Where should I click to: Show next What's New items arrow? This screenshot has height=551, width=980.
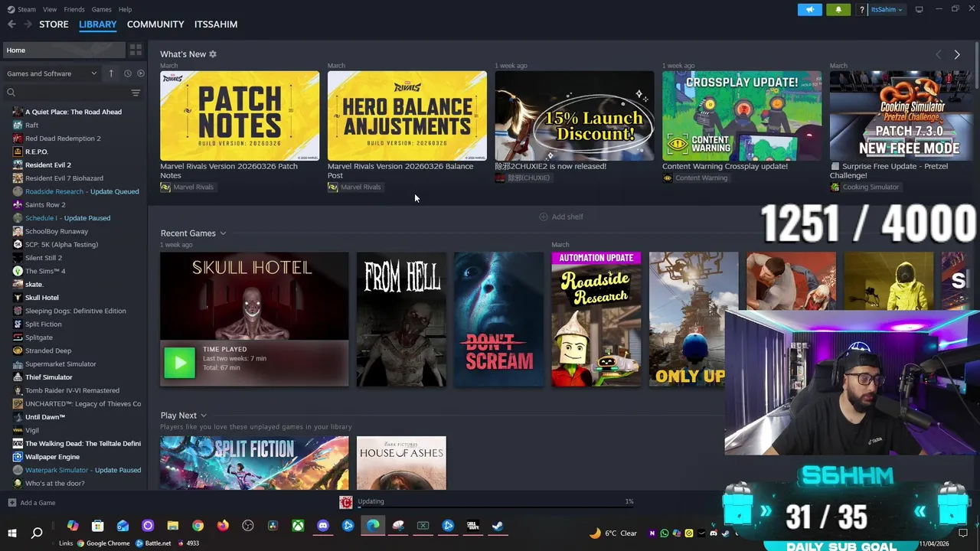click(x=956, y=54)
